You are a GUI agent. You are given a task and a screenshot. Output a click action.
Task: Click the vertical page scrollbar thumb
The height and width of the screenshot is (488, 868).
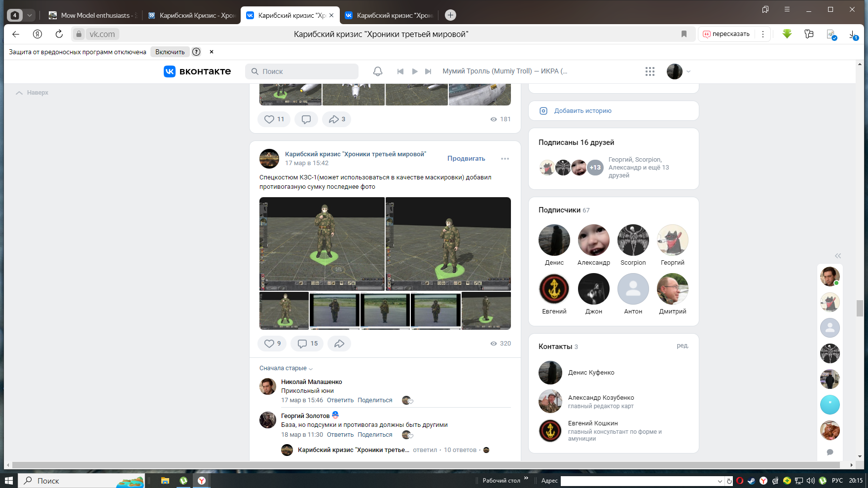coord(860,309)
